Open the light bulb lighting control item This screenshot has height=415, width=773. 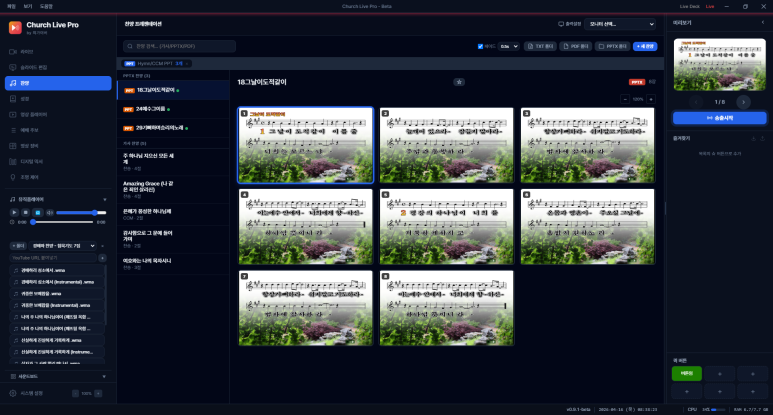[x=58, y=177]
